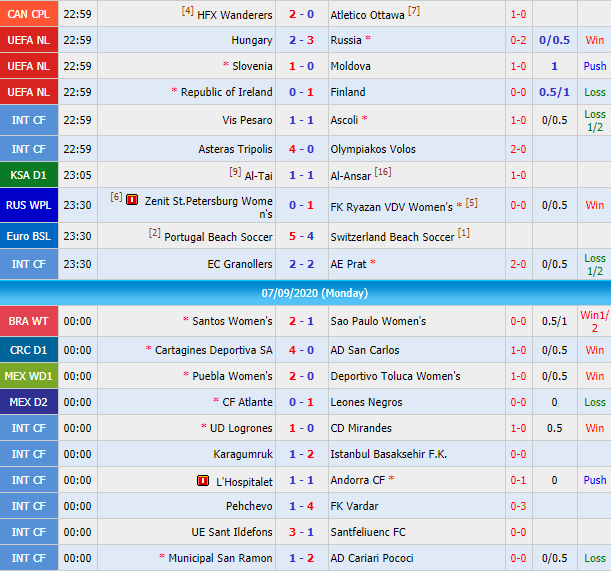Open the Finland team link
Image resolution: width=611 pixels, height=571 pixels.
point(348,92)
